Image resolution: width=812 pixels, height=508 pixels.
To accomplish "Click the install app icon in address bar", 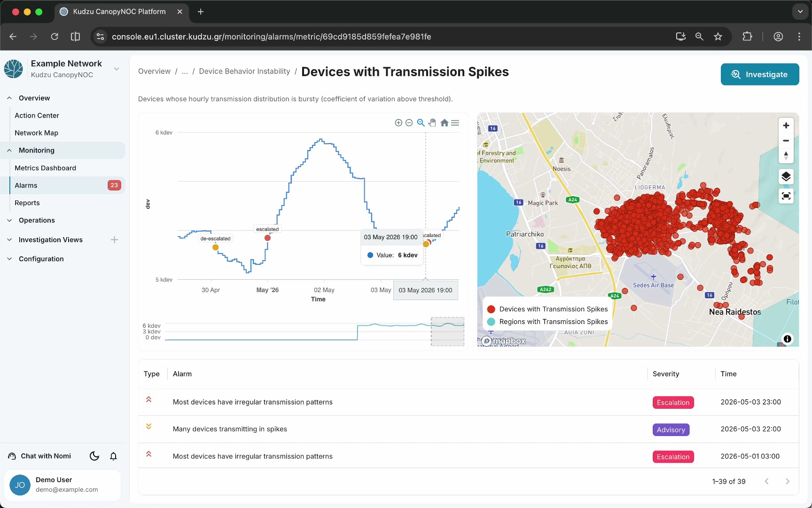I will [x=680, y=37].
